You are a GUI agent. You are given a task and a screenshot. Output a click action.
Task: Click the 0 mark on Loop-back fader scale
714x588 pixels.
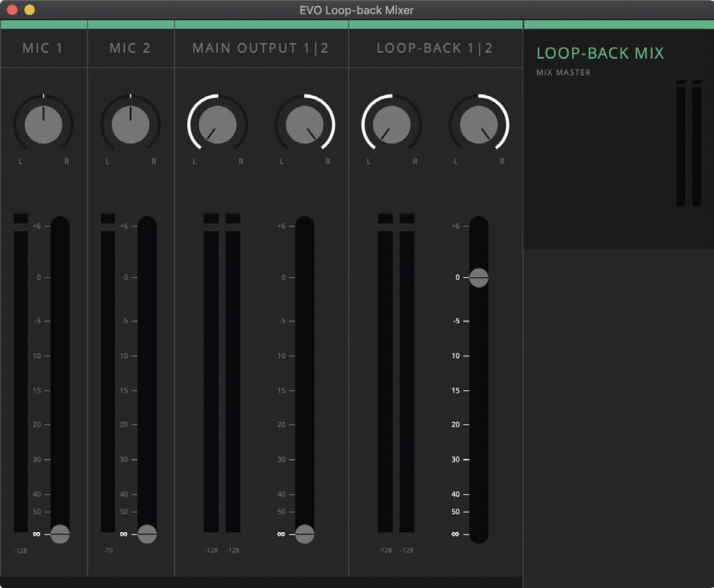coord(457,277)
